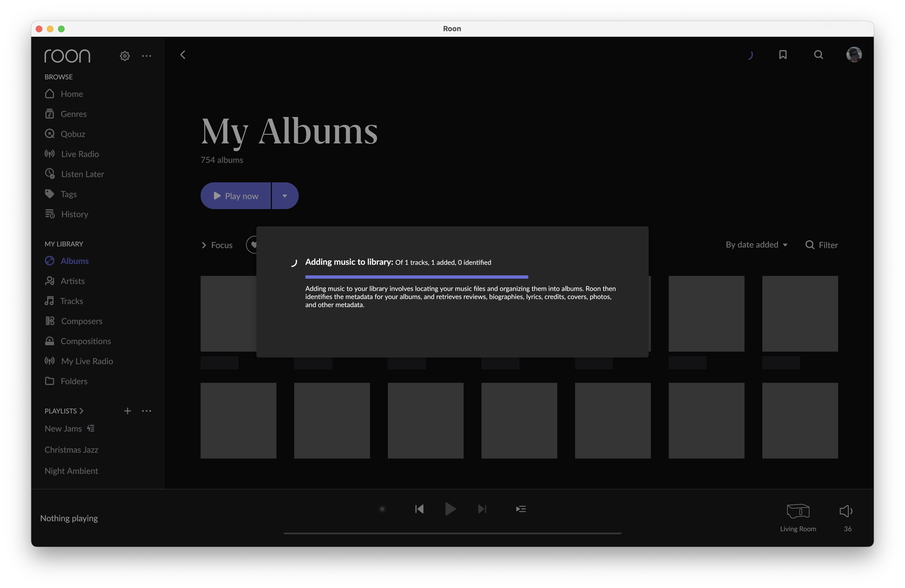
Task: Open user profile avatar
Action: 854,55
